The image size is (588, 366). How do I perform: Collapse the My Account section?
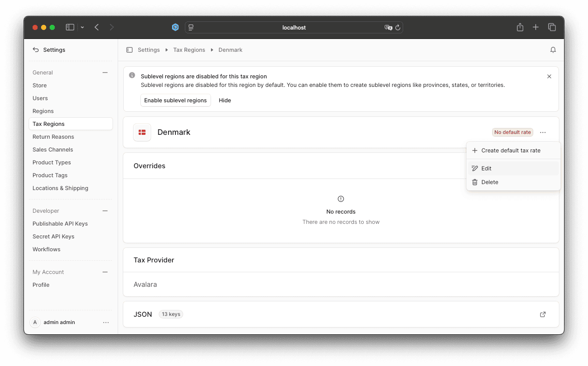[105, 272]
